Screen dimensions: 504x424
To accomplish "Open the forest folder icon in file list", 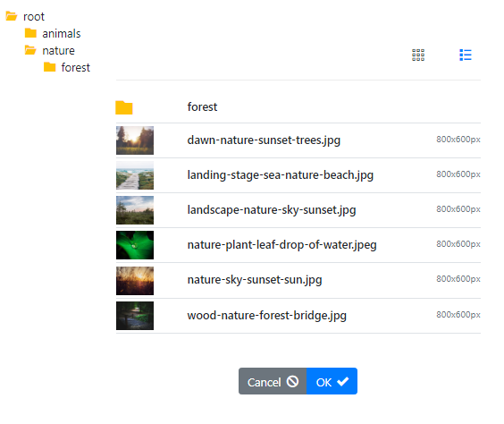I will [124, 107].
